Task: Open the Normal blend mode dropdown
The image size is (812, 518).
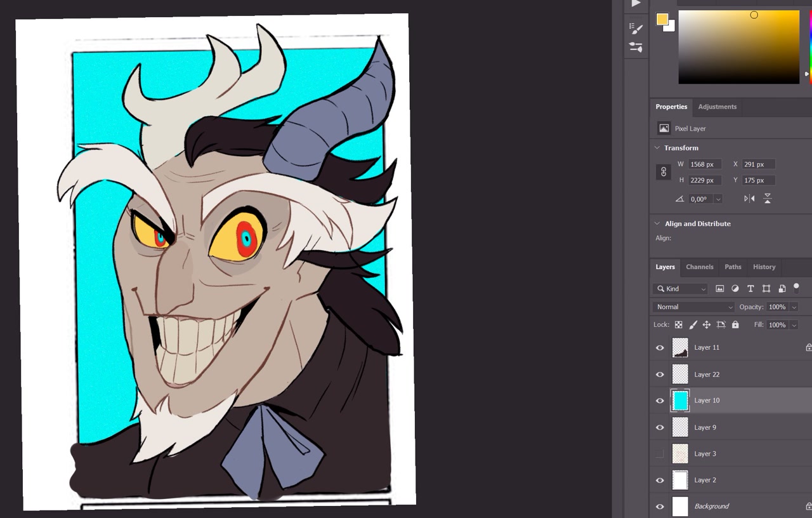Action: tap(693, 307)
